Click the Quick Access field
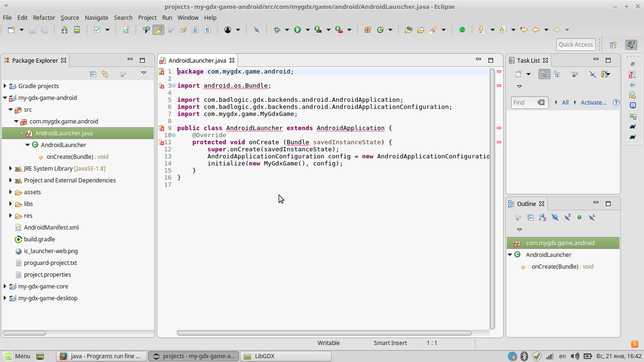Screen dimensions: 644x362 (576, 45)
